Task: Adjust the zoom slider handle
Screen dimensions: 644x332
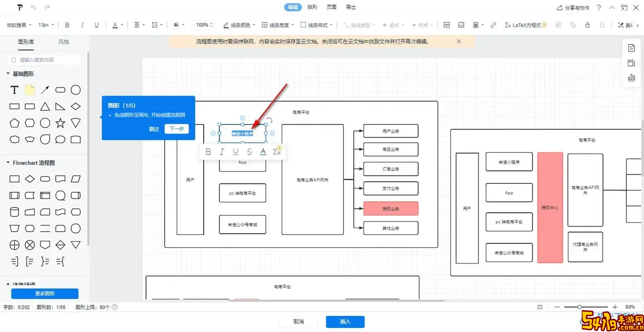Action: click(579, 307)
